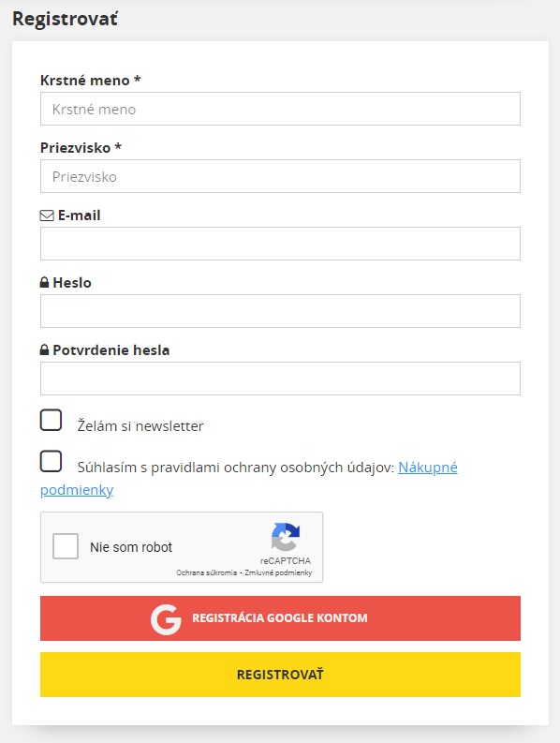
Task: Open reCAPTCHA Zmluvné podmienky link
Action: tap(278, 572)
